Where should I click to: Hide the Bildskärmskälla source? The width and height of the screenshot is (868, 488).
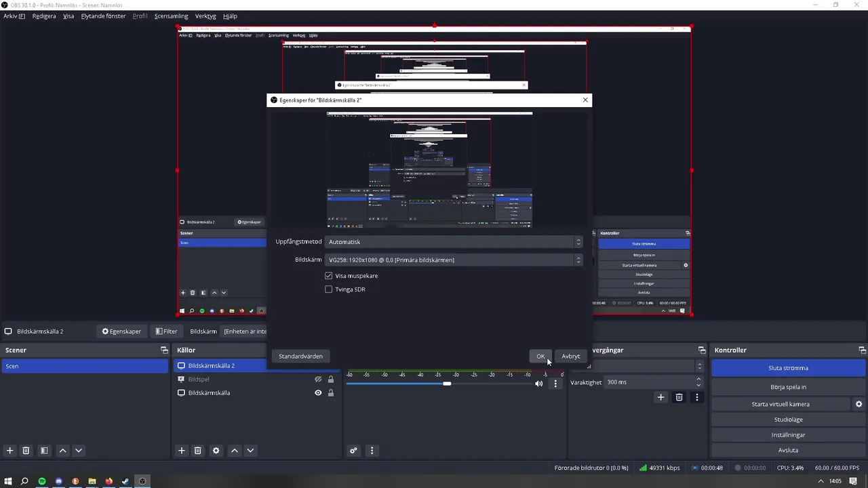(x=318, y=393)
